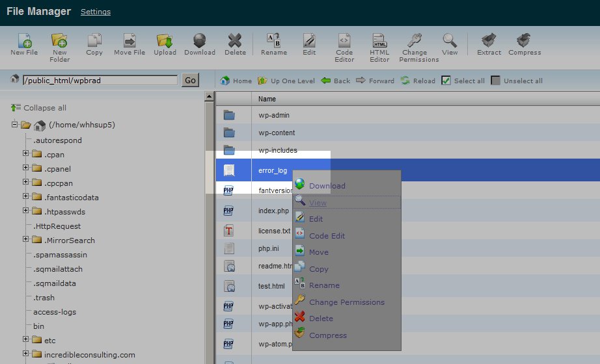Expand the .cpan folder tree node
The image size is (600, 364).
(x=26, y=154)
